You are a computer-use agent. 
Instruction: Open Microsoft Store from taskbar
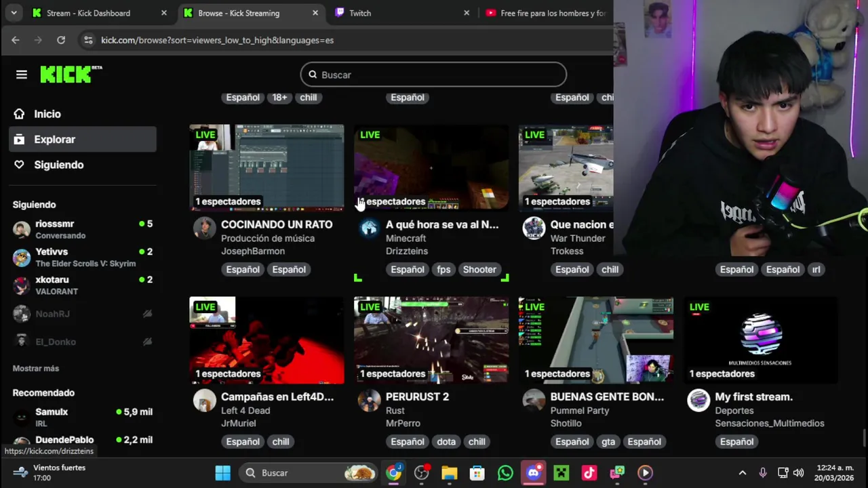click(477, 472)
